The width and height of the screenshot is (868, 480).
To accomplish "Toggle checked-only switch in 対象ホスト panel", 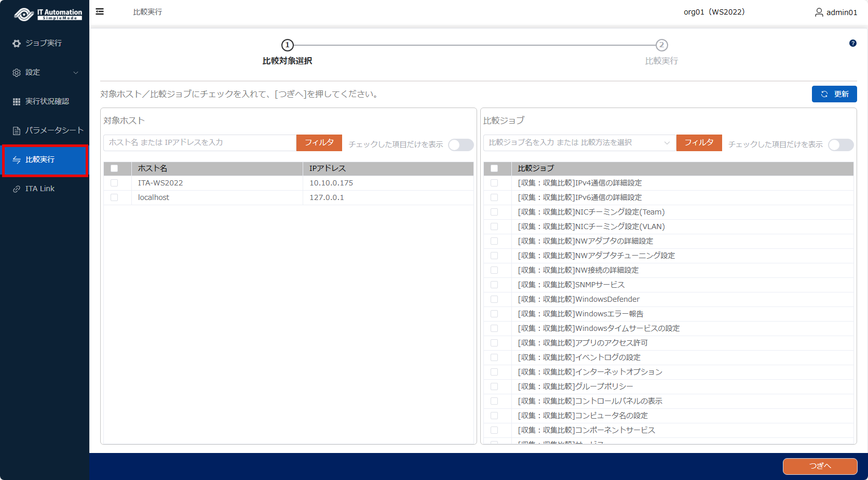I will (x=461, y=145).
